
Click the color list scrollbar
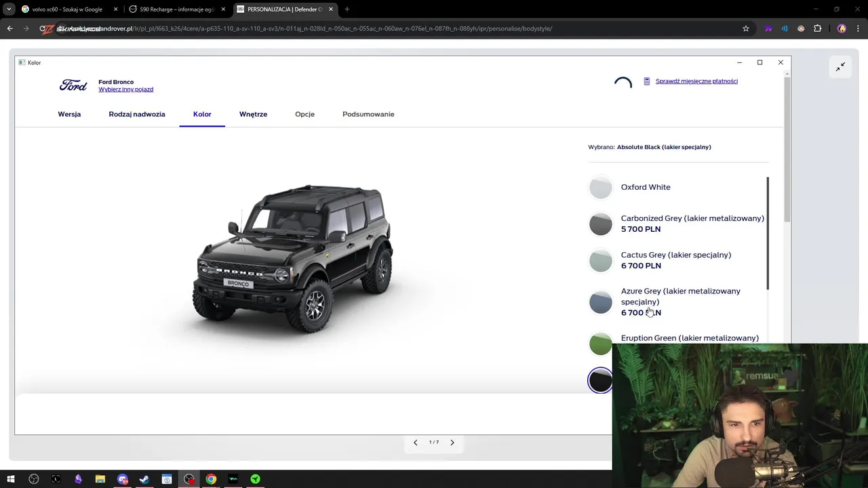(x=768, y=233)
